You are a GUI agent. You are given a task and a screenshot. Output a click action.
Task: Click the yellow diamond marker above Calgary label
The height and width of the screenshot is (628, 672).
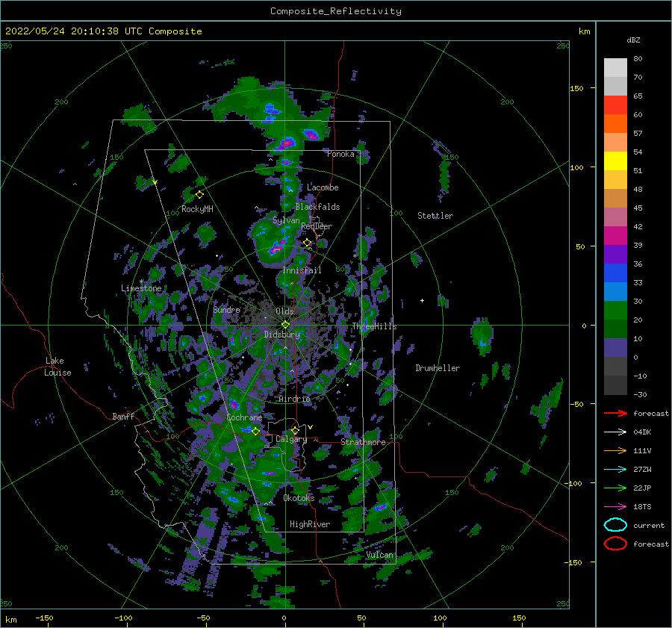pos(295,430)
